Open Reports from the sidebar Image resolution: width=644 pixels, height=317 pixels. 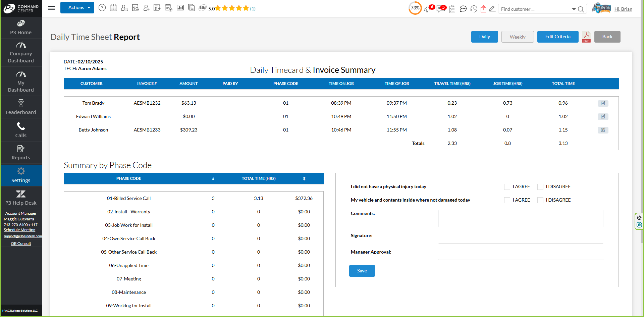(x=21, y=153)
